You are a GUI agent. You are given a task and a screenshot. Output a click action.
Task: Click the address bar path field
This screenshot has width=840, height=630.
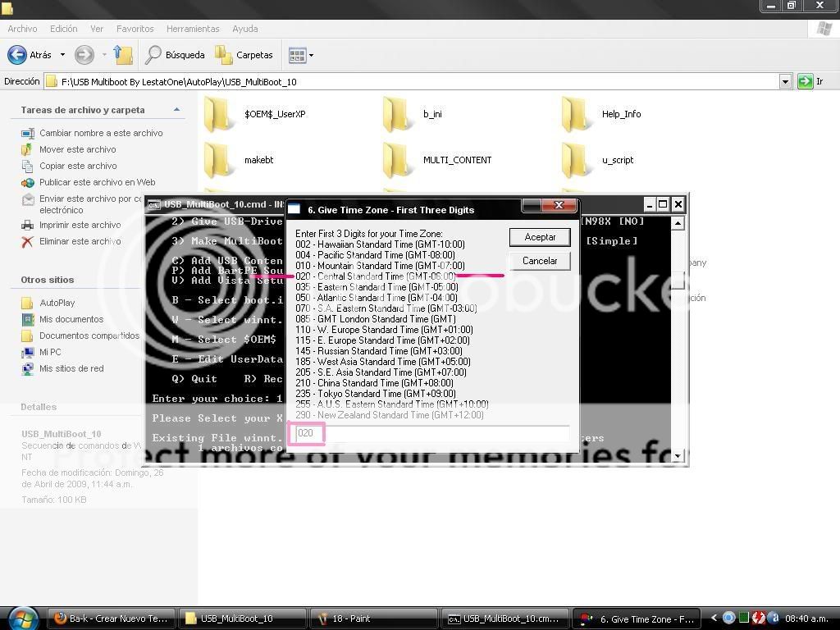pos(412,81)
